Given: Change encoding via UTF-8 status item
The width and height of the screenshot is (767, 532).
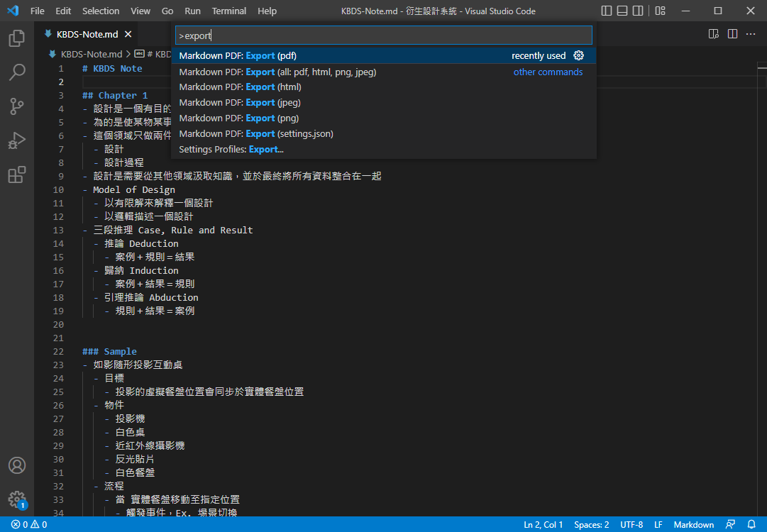Looking at the screenshot, I should (x=631, y=525).
